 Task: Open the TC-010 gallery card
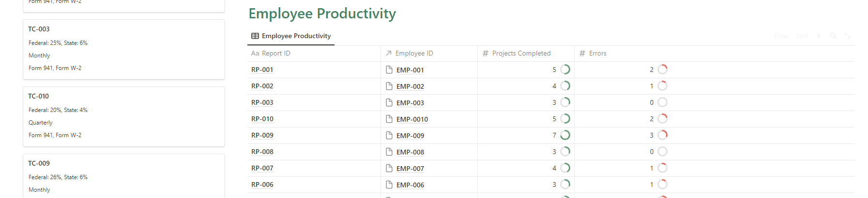click(123, 116)
